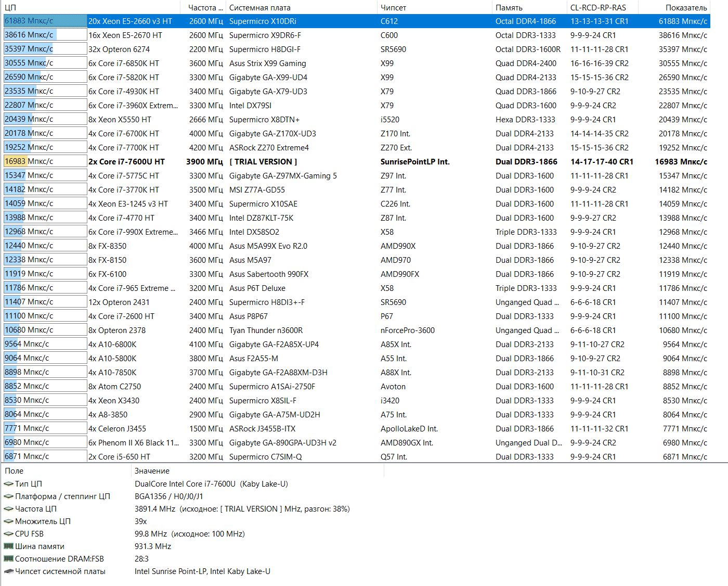Click the DualCore Intel Core i7-7600U value
728x586 pixels.
point(211,484)
